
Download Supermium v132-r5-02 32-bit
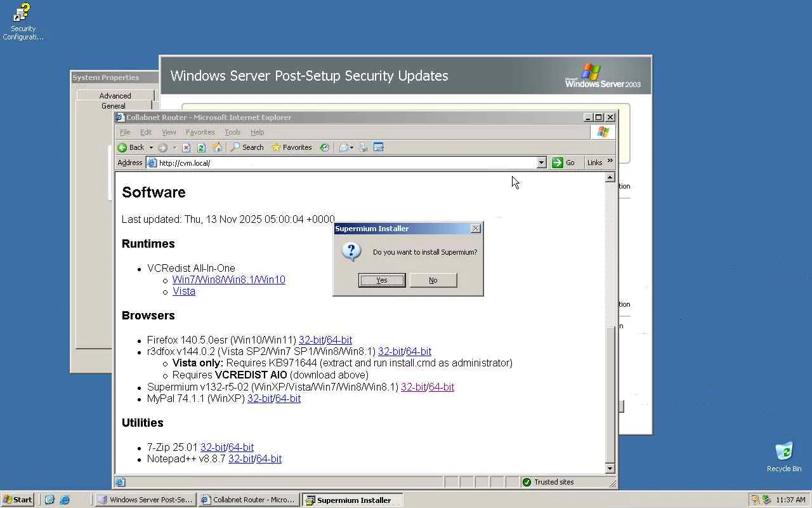click(x=414, y=387)
